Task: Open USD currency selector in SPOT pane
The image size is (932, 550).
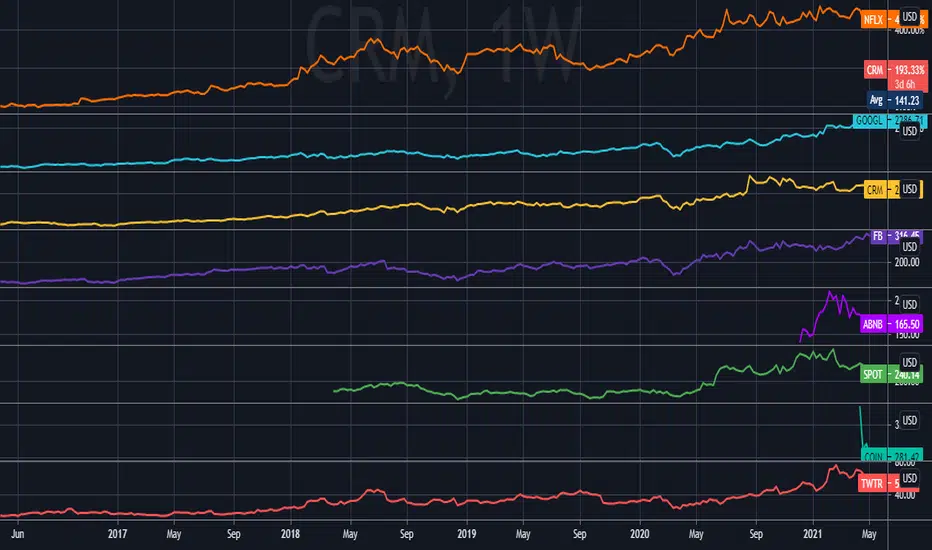Action: tap(909, 362)
